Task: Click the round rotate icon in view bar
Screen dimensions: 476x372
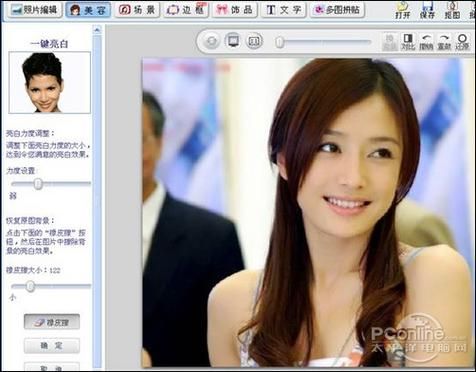Action: coord(212,41)
